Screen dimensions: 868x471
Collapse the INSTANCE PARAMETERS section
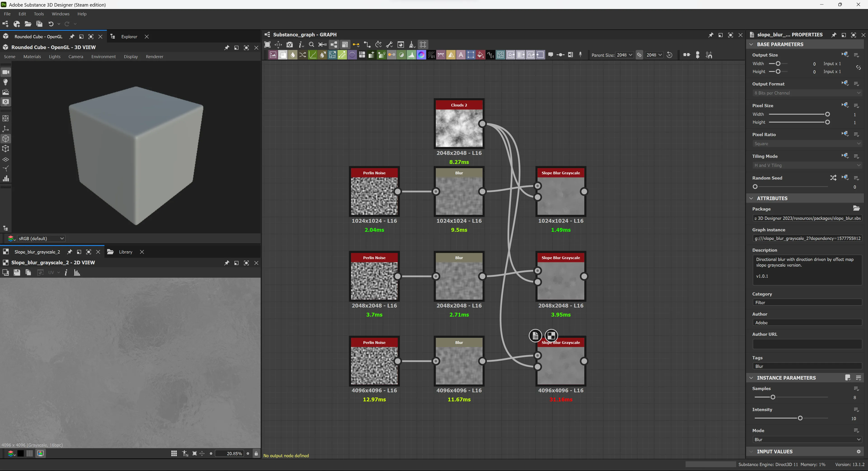click(751, 378)
